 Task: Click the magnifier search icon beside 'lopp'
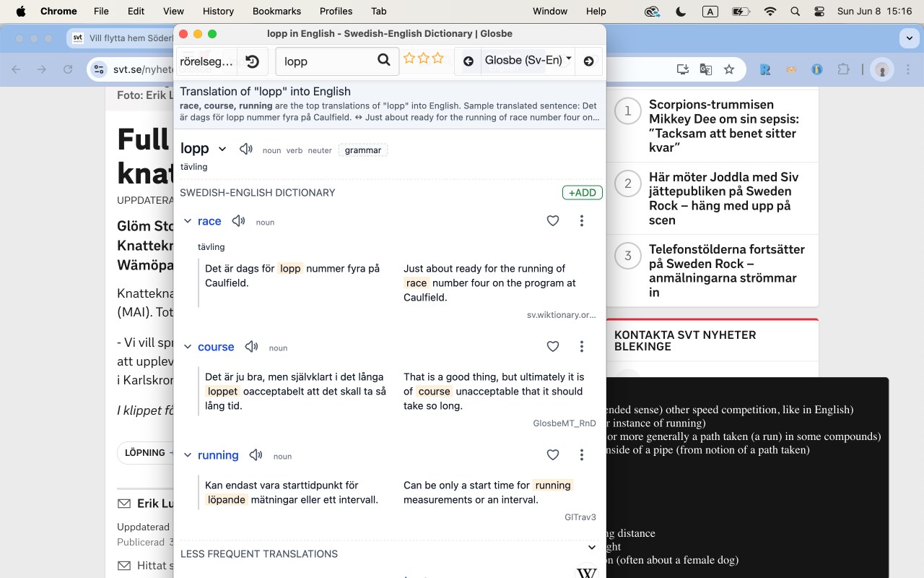[x=384, y=60]
